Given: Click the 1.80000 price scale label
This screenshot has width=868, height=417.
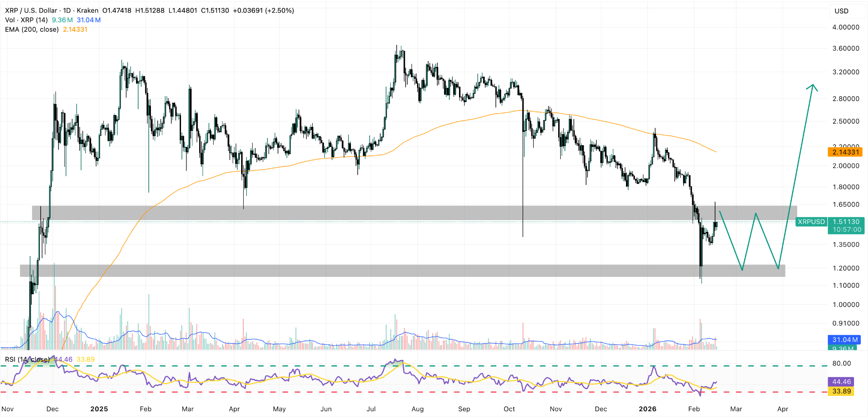Looking at the screenshot, I should click(x=846, y=187).
